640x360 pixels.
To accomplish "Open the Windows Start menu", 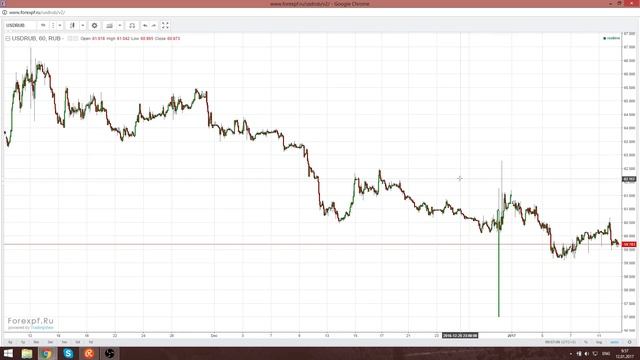I will point(8,353).
